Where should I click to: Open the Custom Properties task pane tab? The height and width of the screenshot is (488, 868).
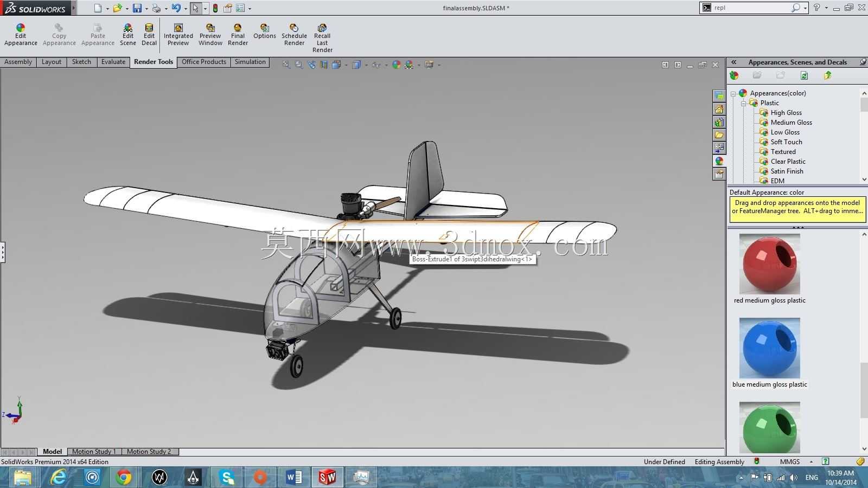pyautogui.click(x=719, y=174)
